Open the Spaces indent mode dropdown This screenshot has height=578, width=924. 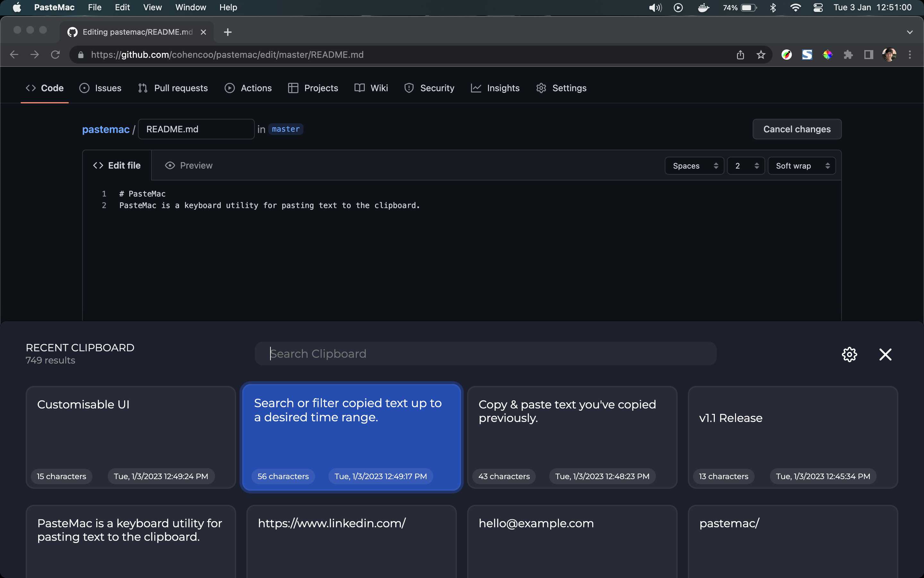(694, 166)
